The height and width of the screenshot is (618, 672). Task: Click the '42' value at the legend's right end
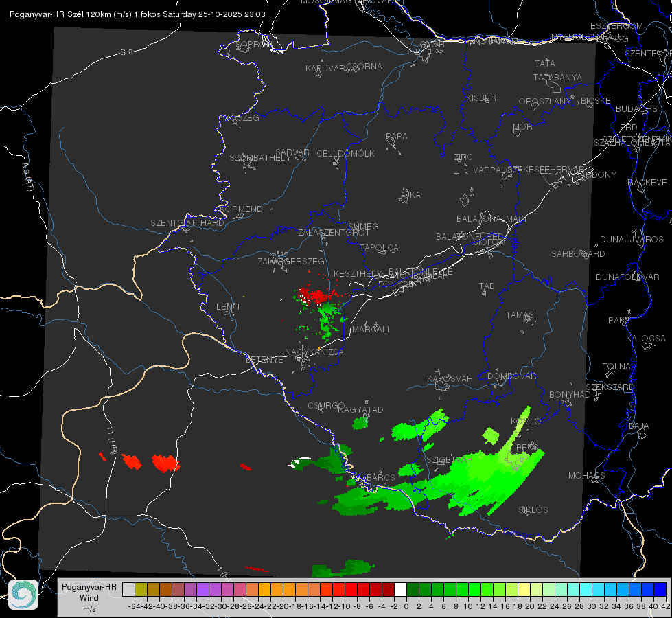[666, 606]
